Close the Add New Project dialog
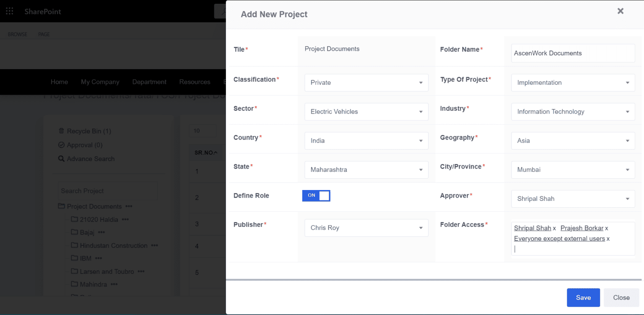644x315 pixels. [x=620, y=11]
